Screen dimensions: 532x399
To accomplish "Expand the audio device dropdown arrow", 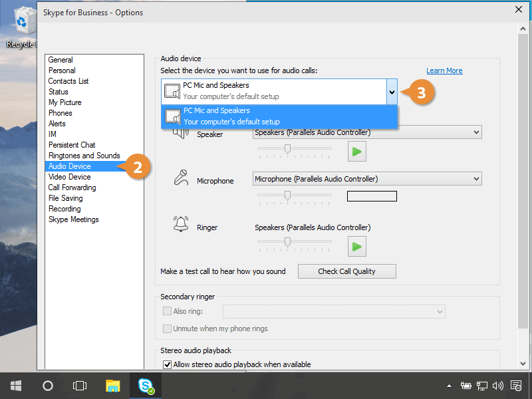I will pos(392,92).
